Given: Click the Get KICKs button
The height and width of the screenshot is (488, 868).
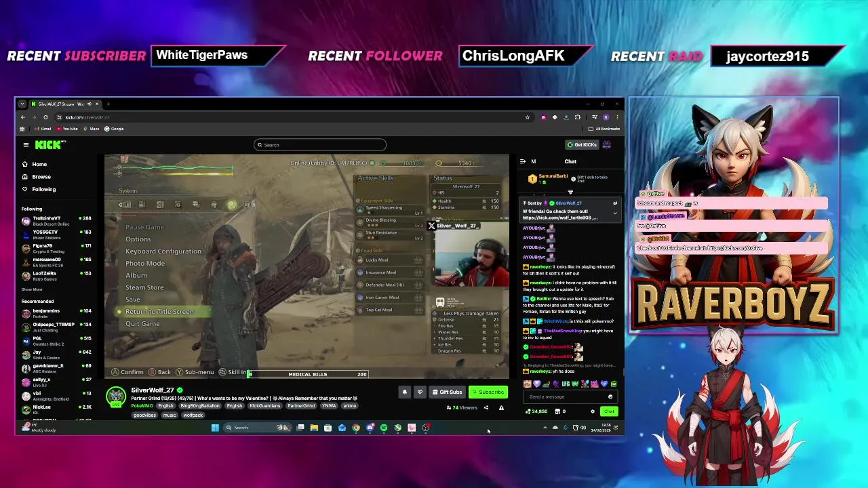Looking at the screenshot, I should (582, 144).
